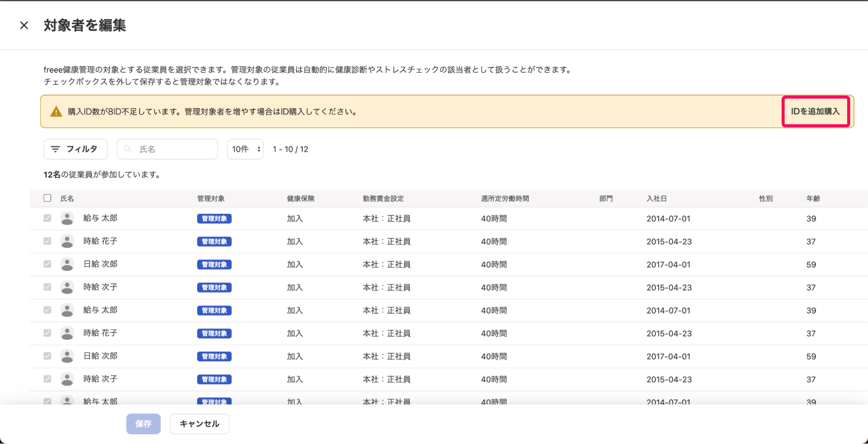The height and width of the screenshot is (444, 868).
Task: Click the 部門 column header
Action: [606, 199]
